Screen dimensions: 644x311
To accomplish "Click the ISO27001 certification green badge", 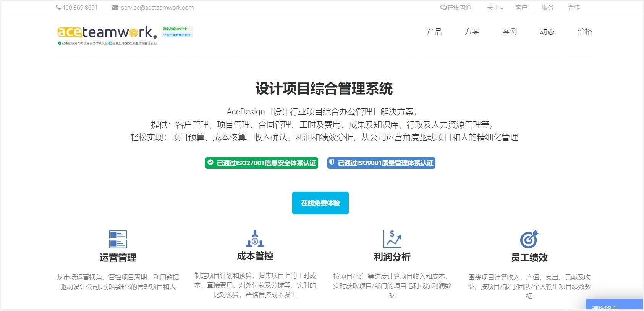I will [x=262, y=163].
